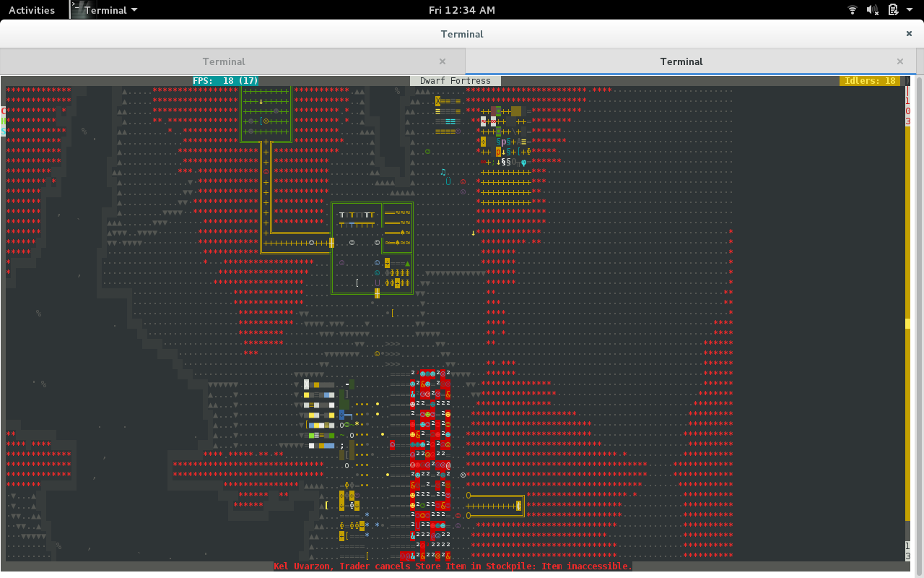Click the cyan Ü glyph on map
The height and width of the screenshot is (578, 924).
[448, 182]
